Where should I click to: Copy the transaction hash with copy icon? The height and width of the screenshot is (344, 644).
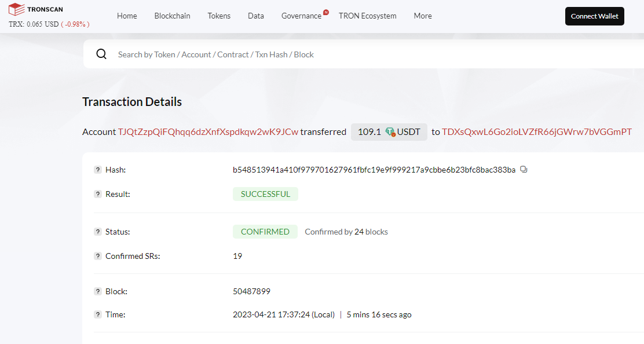524,169
